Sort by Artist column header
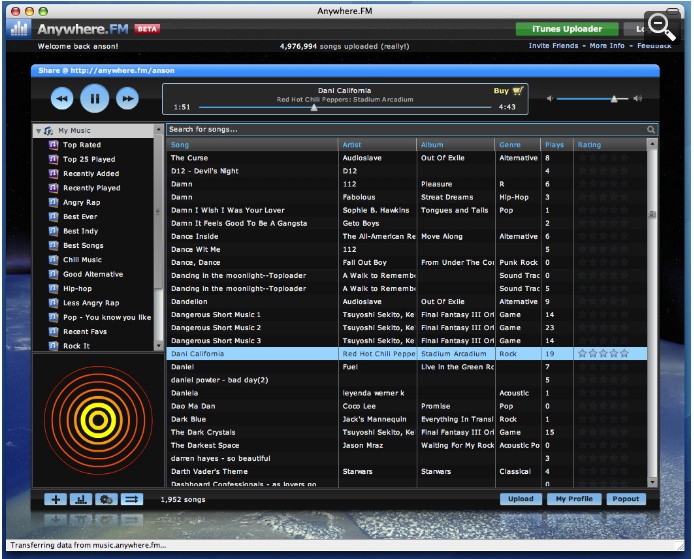The width and height of the screenshot is (694, 559). pos(377,145)
